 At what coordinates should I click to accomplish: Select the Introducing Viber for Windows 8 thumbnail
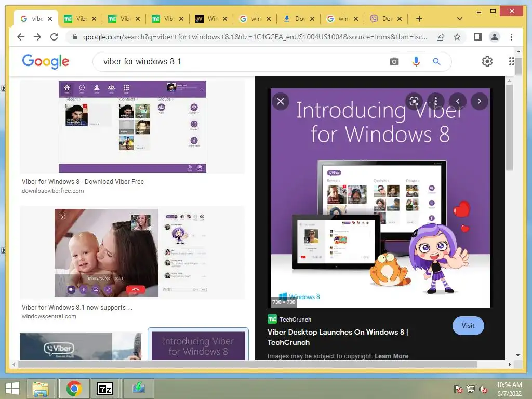pyautogui.click(x=198, y=345)
